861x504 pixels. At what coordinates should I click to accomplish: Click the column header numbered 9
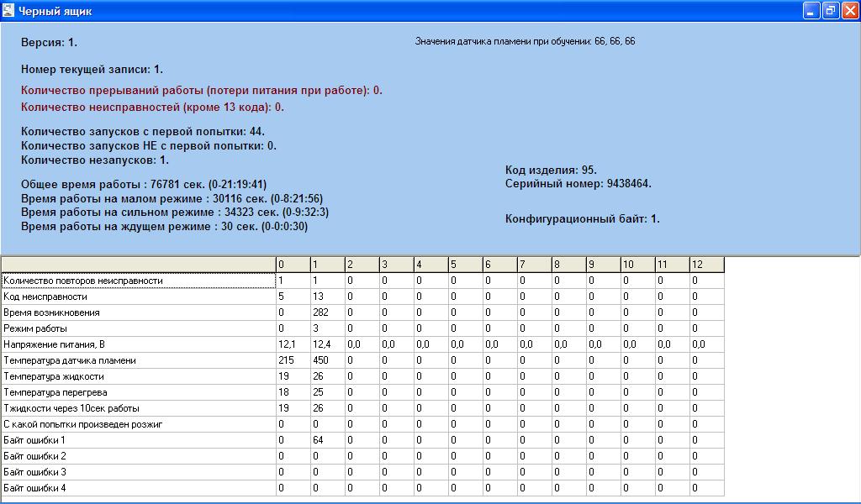[x=604, y=265]
